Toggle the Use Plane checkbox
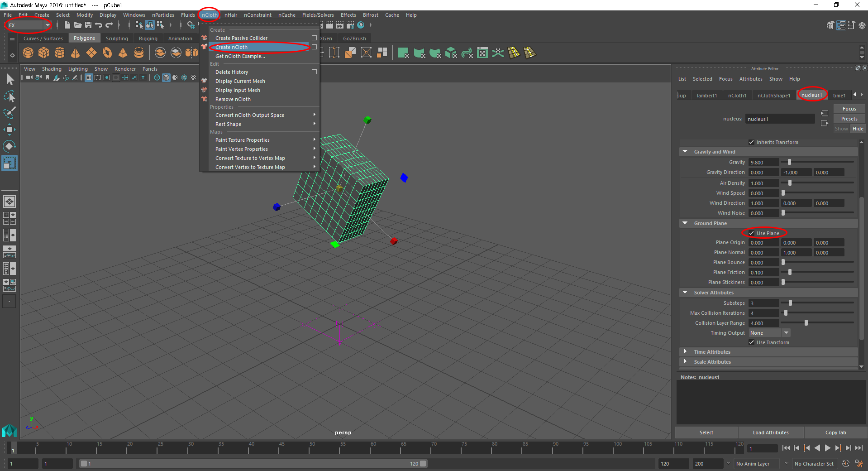868x471 pixels. 751,233
